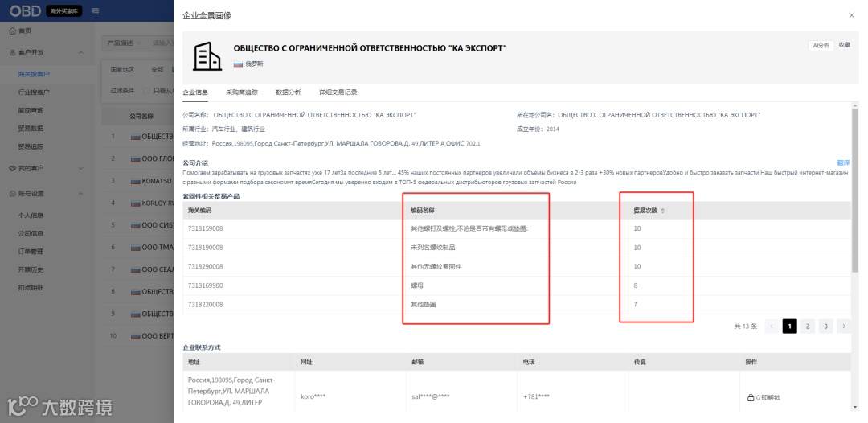The height and width of the screenshot is (423, 868).
Task: Select current page 1 in pagination
Action: (789, 326)
